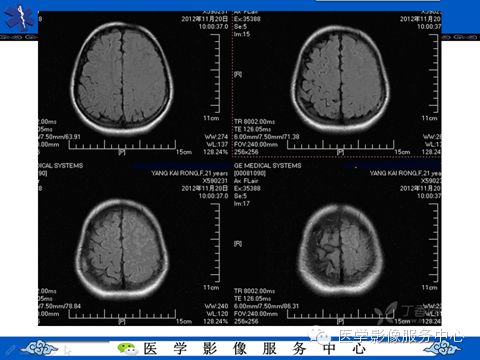Click the 'WL:137' window level value
This screenshot has height=360, width=480.
click(x=217, y=144)
